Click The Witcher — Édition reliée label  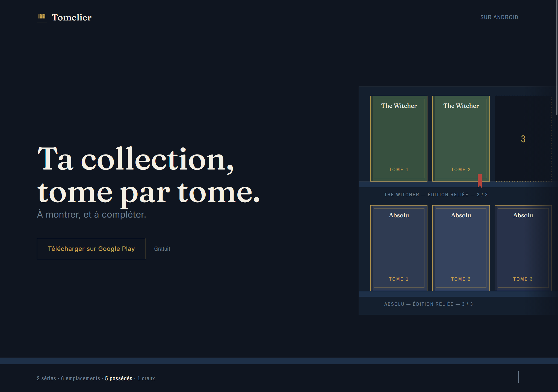436,195
